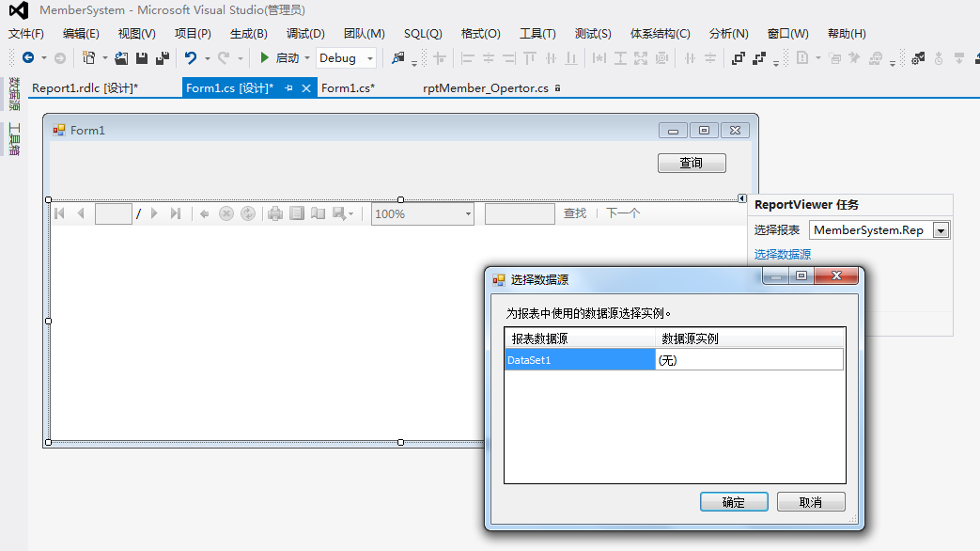The width and height of the screenshot is (980, 551).
Task: Click the Open File toolbar icon
Action: point(121,58)
